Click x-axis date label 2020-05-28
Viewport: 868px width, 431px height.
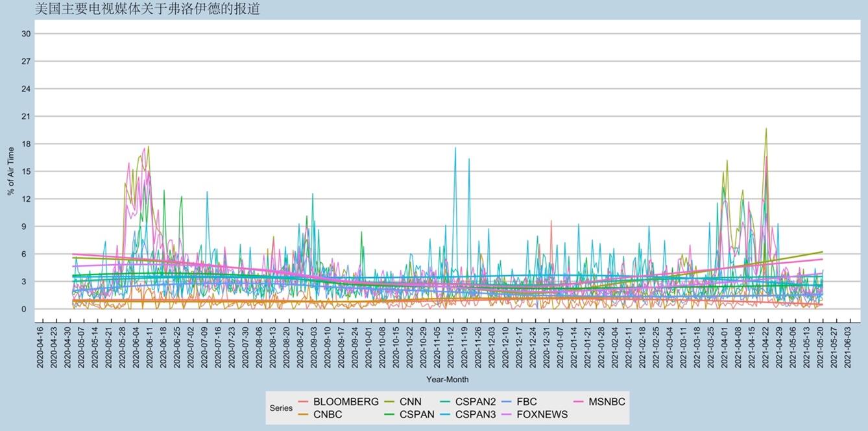coord(122,347)
